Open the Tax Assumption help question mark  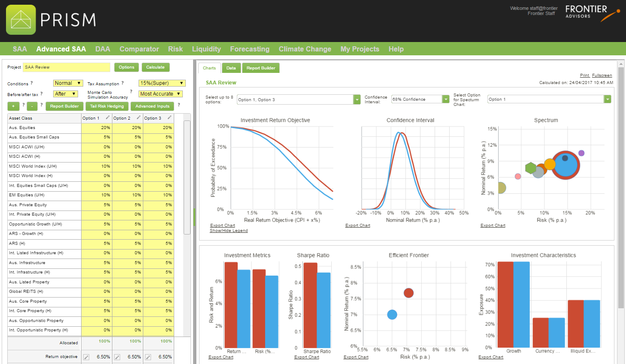coord(122,83)
